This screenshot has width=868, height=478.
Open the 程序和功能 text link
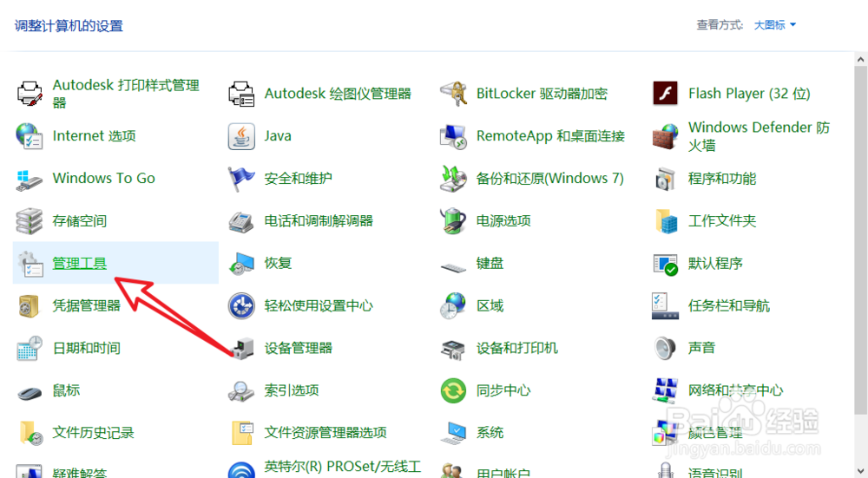(722, 179)
